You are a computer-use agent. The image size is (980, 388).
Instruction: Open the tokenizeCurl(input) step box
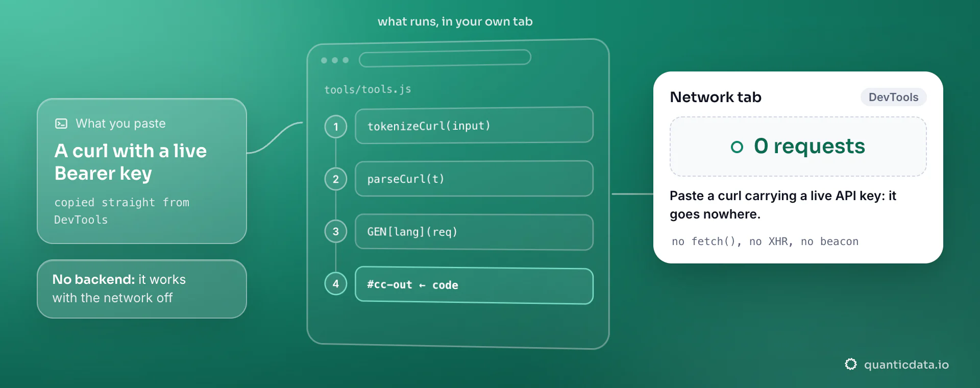(x=474, y=125)
